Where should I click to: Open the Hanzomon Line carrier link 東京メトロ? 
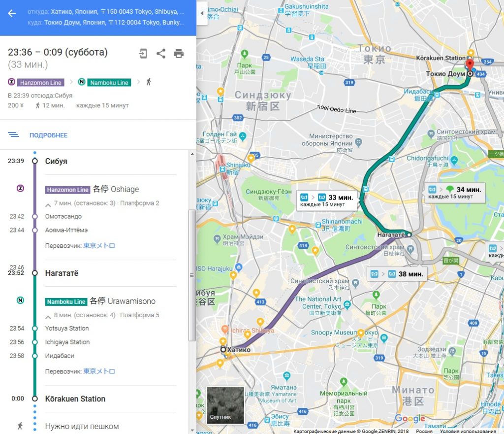pyautogui.click(x=99, y=245)
